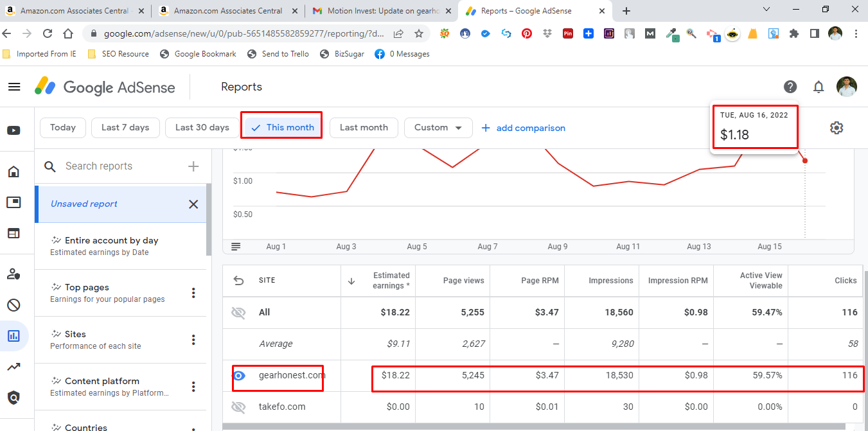Open the SEO Resource bookmark folder
Screen dimensions: 868x431
[x=118, y=54]
